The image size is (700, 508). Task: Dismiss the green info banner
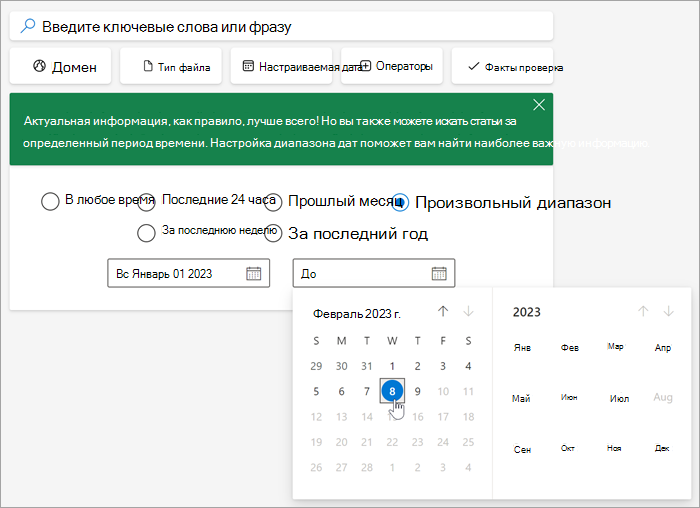(539, 105)
